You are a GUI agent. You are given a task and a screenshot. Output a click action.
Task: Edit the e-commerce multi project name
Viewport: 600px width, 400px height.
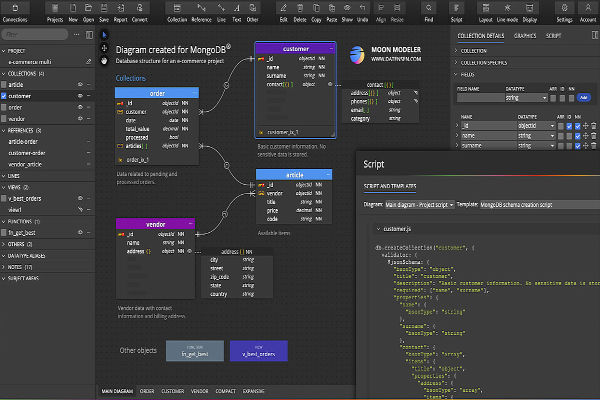[89, 62]
